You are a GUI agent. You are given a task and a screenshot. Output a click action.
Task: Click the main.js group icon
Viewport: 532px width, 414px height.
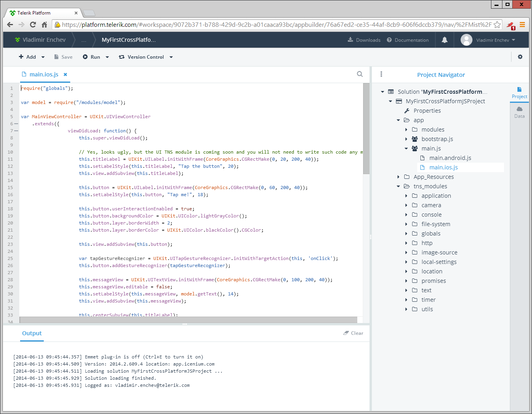coord(415,149)
